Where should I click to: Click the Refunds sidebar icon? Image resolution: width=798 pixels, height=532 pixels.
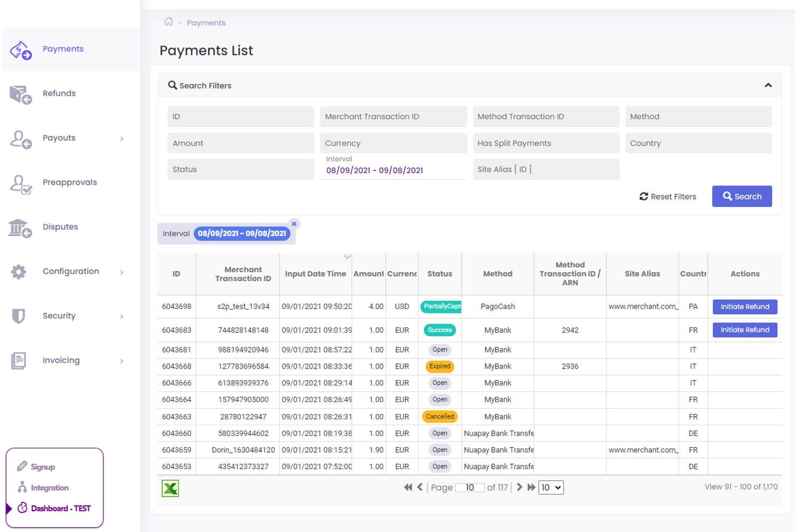tap(20, 94)
